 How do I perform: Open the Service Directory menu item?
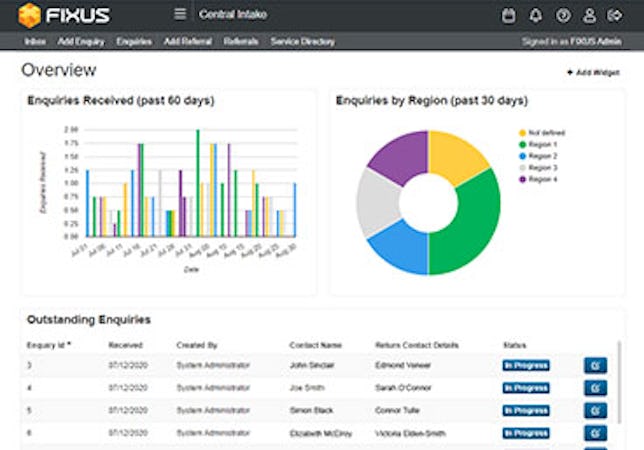pos(302,42)
